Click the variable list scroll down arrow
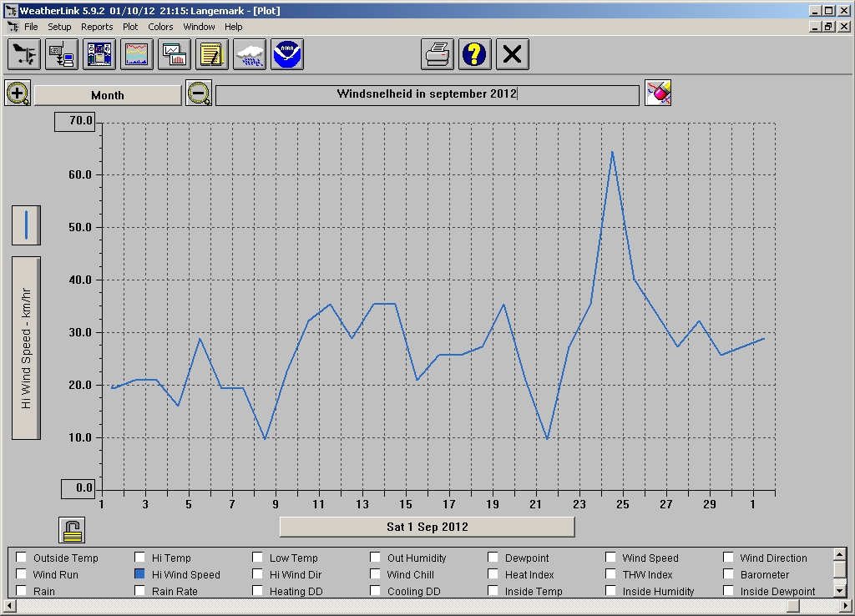Screen dimensions: 855x616 click(840, 591)
